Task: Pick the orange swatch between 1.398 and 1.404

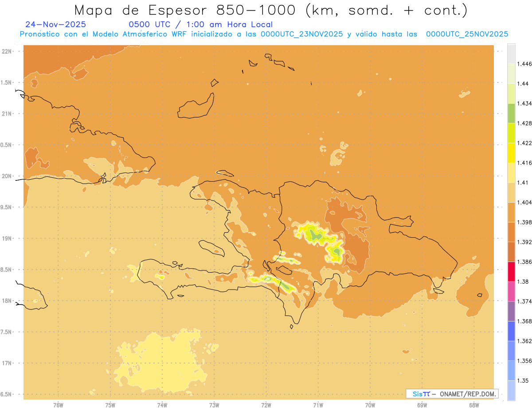Action: 511,212
